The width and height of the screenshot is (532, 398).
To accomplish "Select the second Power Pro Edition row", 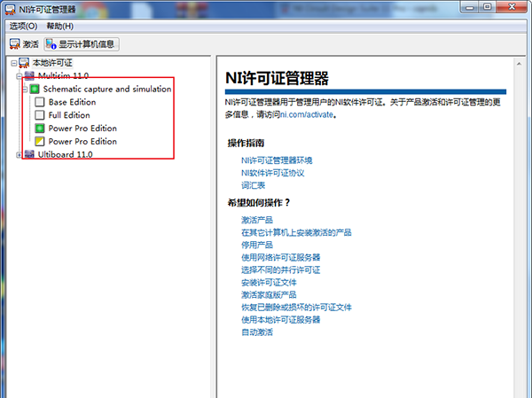I will click(x=82, y=142).
